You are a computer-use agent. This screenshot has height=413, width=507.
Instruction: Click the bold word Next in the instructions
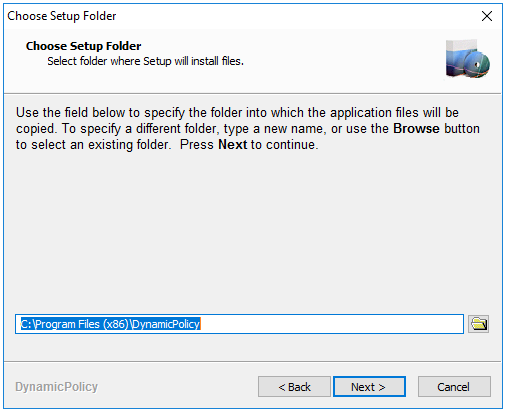pos(232,145)
